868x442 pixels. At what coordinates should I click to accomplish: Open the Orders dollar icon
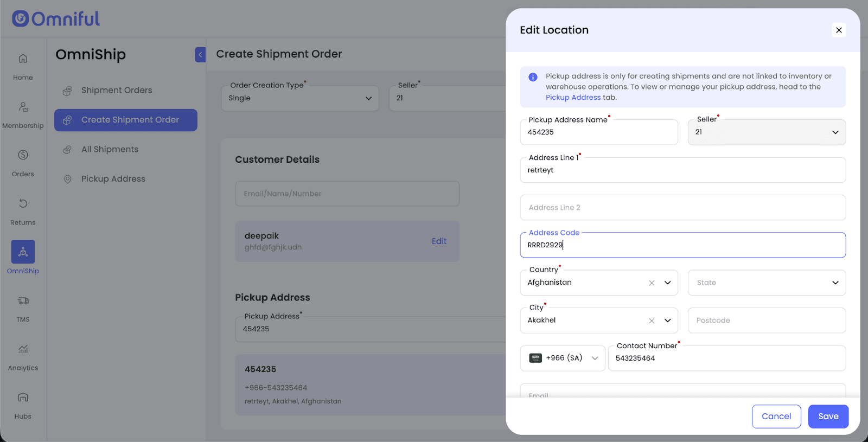(23, 155)
